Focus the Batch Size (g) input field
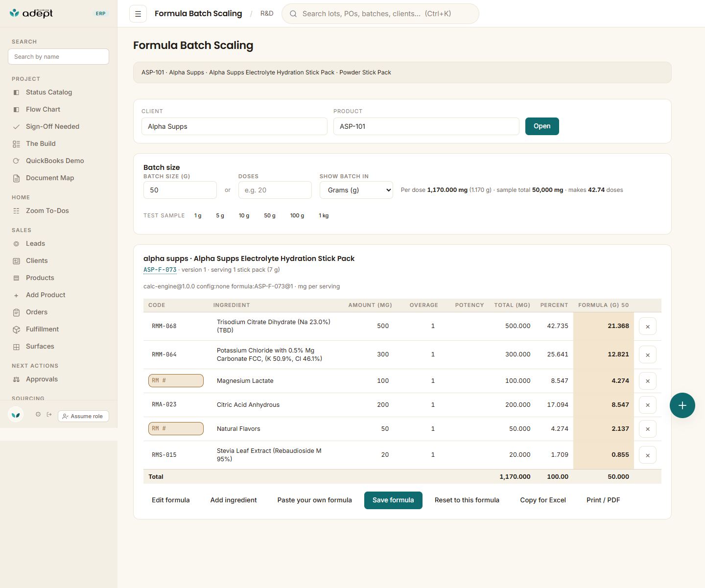 click(x=180, y=190)
